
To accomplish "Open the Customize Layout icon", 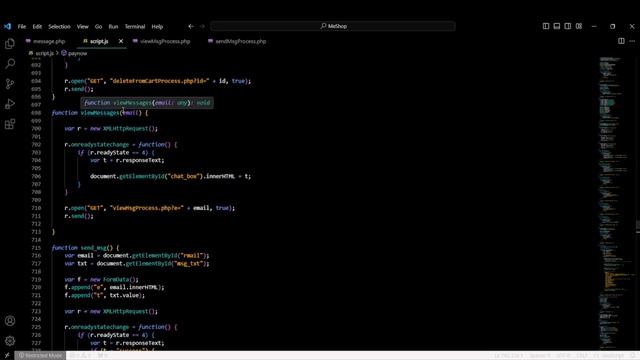I will [x=579, y=26].
